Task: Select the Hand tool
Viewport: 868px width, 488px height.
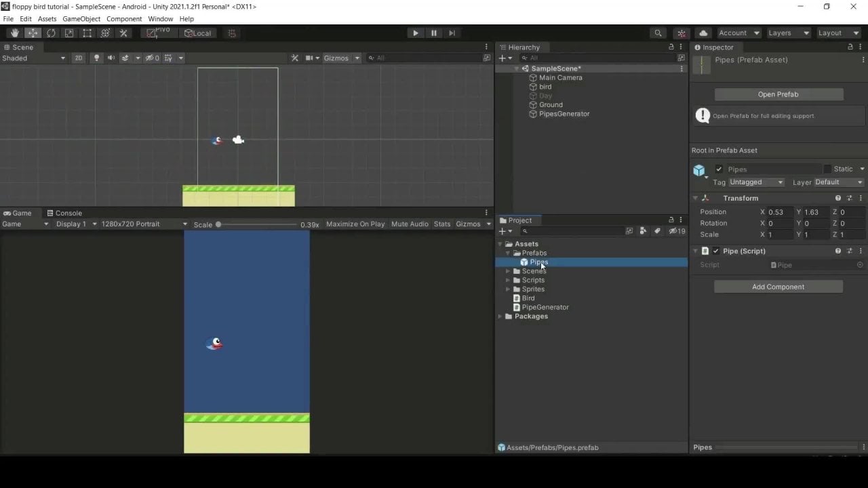Action: click(x=15, y=33)
